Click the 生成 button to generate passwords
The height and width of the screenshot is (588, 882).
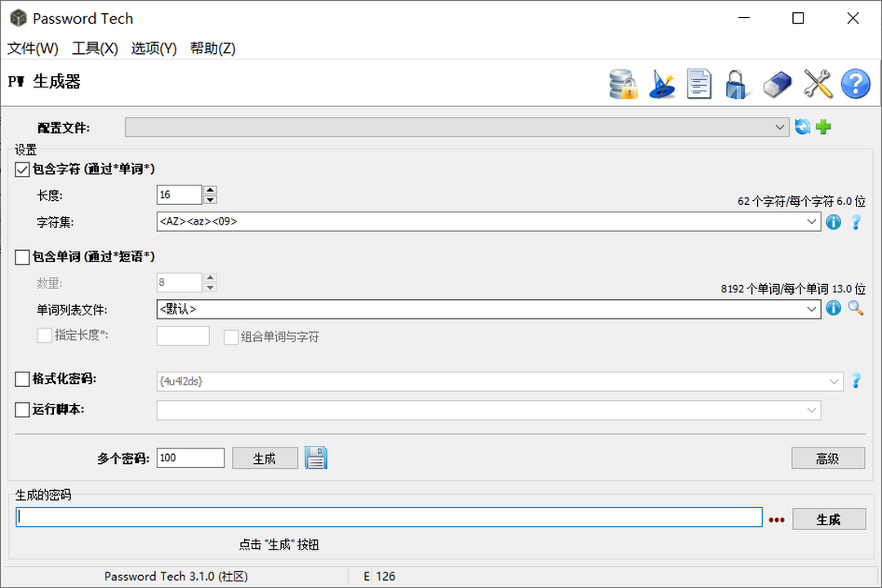tap(265, 457)
